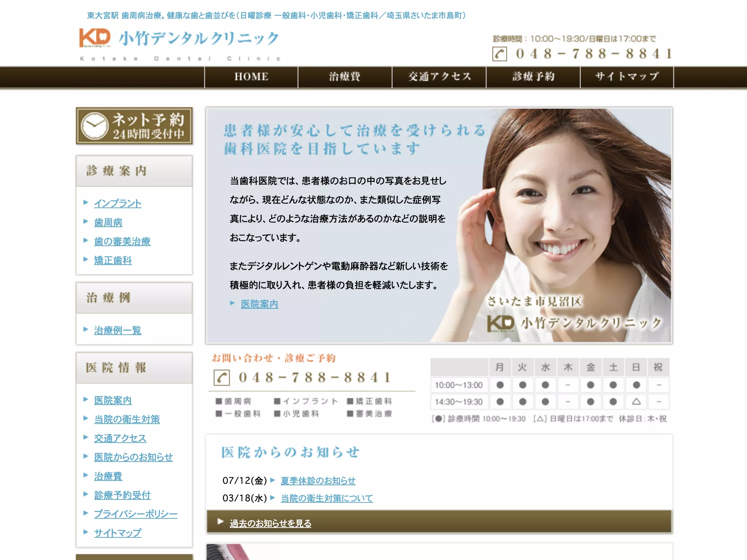Open the 矯正歯科 sidebar link
This screenshot has width=747, height=560.
[x=113, y=260]
